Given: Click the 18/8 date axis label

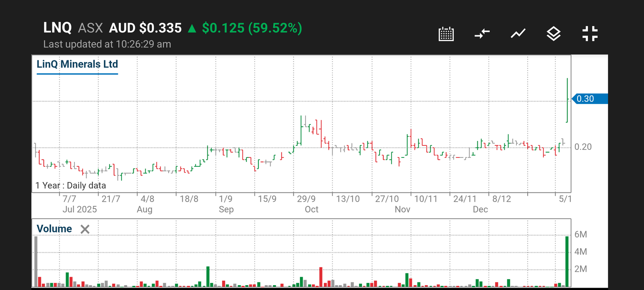Looking at the screenshot, I should click(189, 199).
